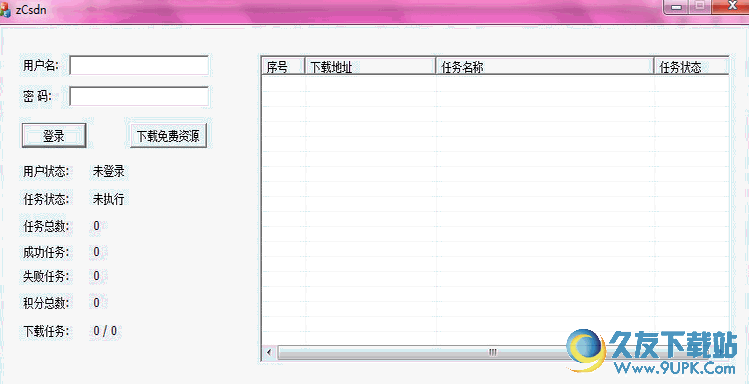Image resolution: width=749 pixels, height=384 pixels.
Task: Click the 成功任务: label
Action: click(x=46, y=252)
